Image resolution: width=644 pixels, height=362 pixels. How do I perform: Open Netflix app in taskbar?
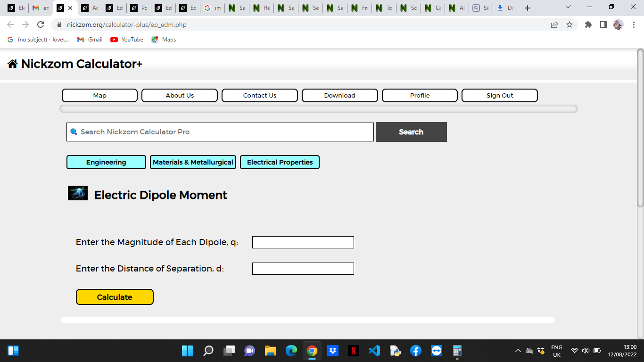[x=354, y=351]
